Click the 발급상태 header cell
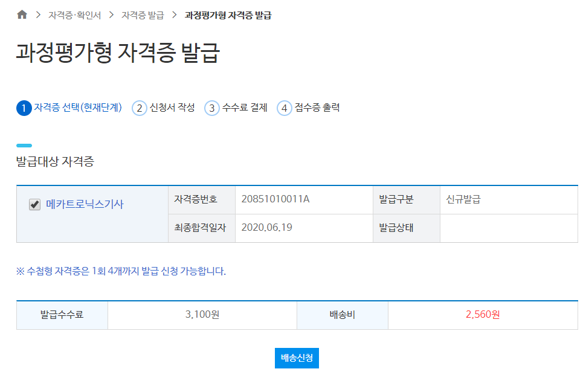Image resolution: width=586 pixels, height=392 pixels. click(407, 228)
